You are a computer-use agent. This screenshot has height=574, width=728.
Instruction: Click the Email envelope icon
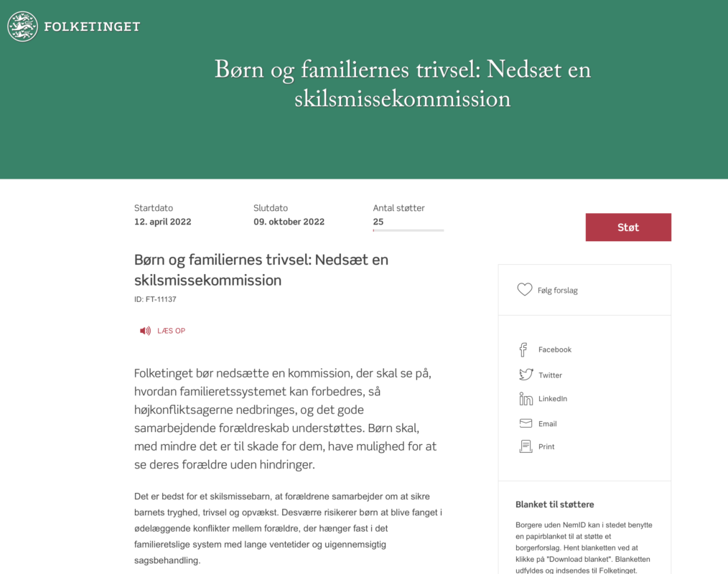tap(526, 423)
